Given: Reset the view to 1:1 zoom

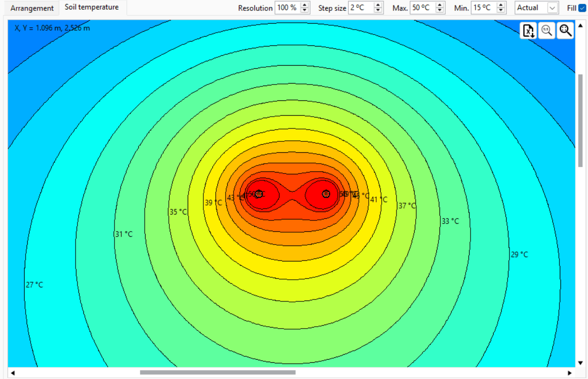Looking at the screenshot, I should (547, 31).
